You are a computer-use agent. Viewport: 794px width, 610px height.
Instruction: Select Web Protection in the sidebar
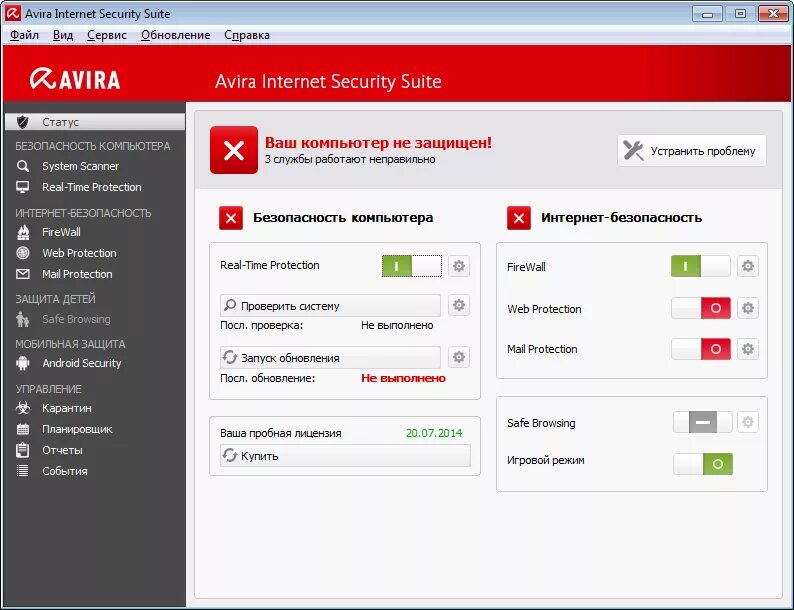point(79,253)
